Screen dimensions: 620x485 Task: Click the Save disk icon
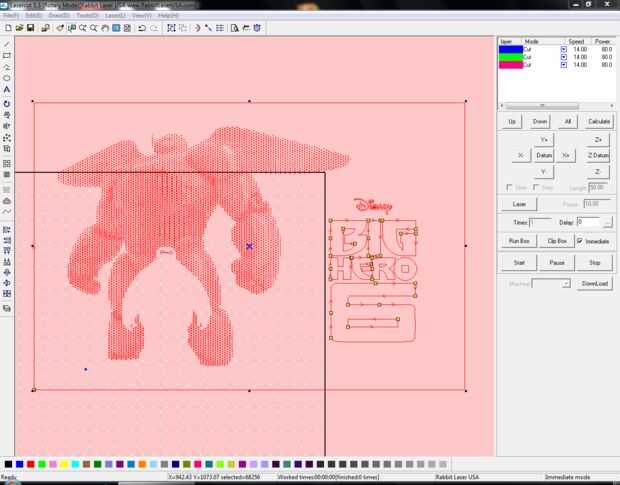(30, 28)
